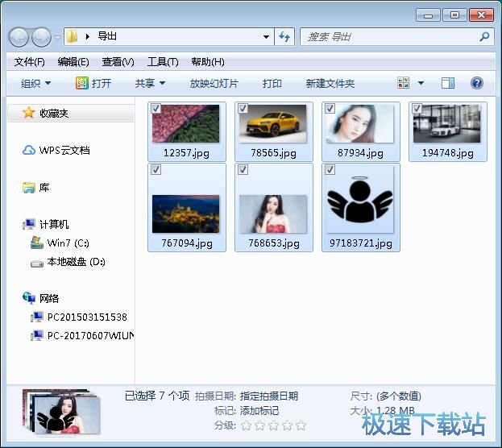Open the recent pages arrow next to Forward
The height and width of the screenshot is (448, 502).
click(x=58, y=37)
